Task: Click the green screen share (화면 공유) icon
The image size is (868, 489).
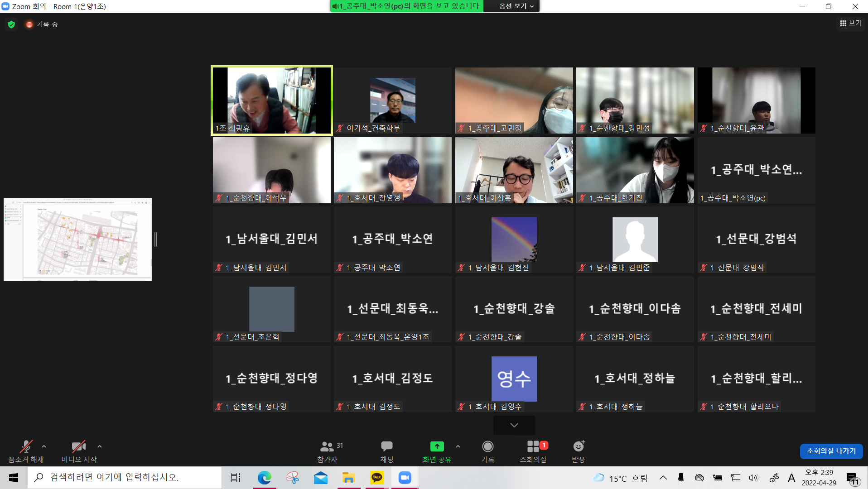Action: (437, 446)
